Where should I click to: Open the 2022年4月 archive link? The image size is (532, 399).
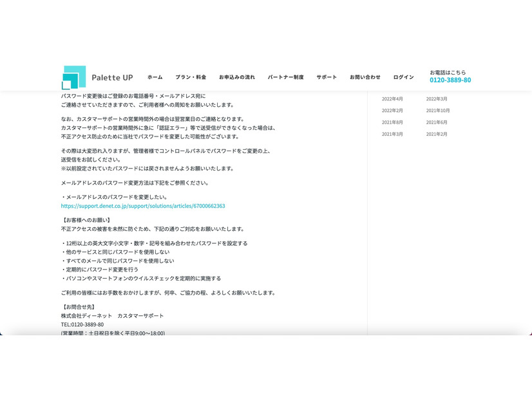pyautogui.click(x=392, y=99)
